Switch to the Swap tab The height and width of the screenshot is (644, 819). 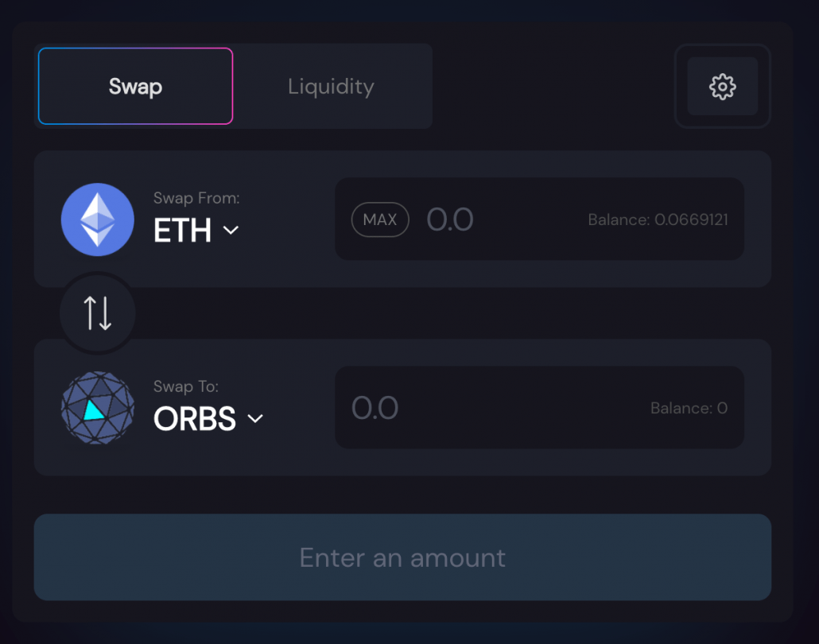(x=135, y=86)
